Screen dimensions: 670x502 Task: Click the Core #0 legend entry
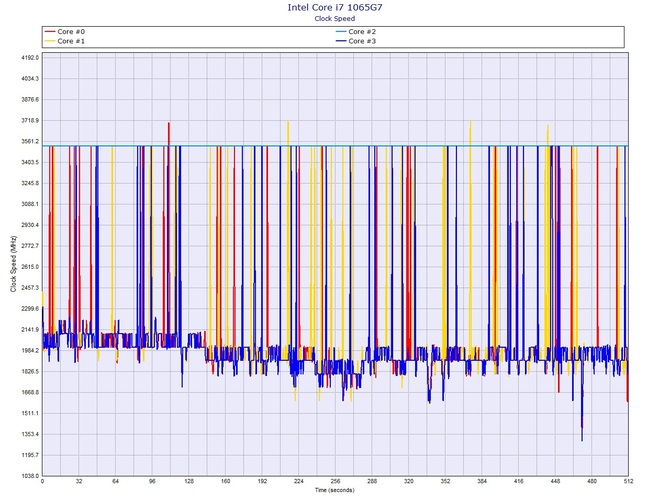[x=65, y=32]
